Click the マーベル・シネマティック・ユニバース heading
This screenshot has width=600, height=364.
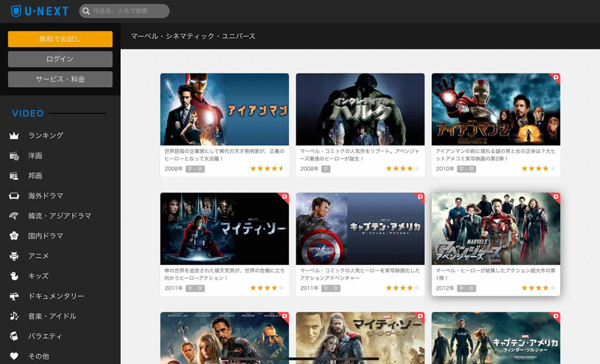click(193, 36)
